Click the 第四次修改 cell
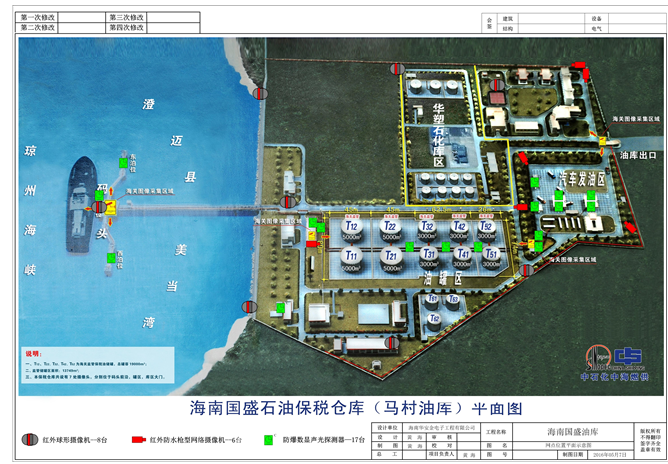Image resolution: width=668 pixels, height=464 pixels. (x=127, y=28)
